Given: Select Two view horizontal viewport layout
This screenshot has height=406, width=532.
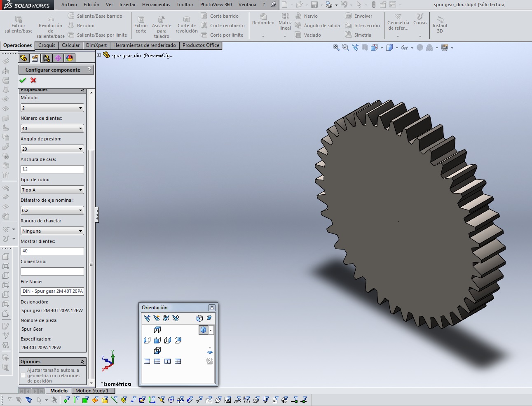Looking at the screenshot, I should (x=157, y=361).
